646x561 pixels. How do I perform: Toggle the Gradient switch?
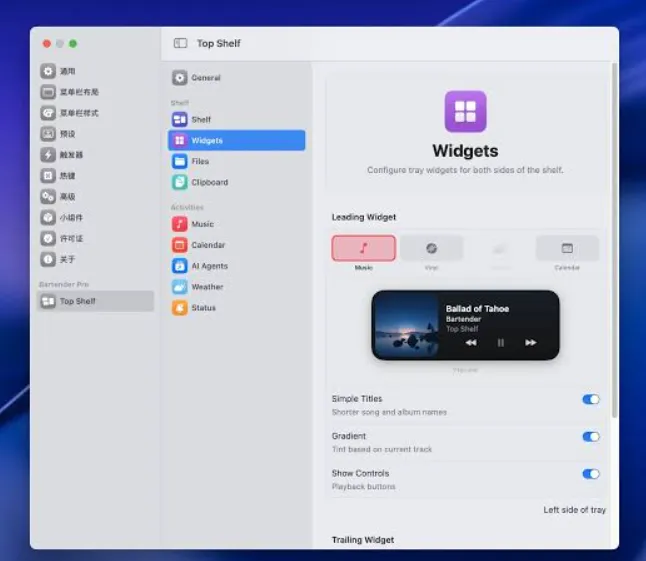pyautogui.click(x=591, y=437)
